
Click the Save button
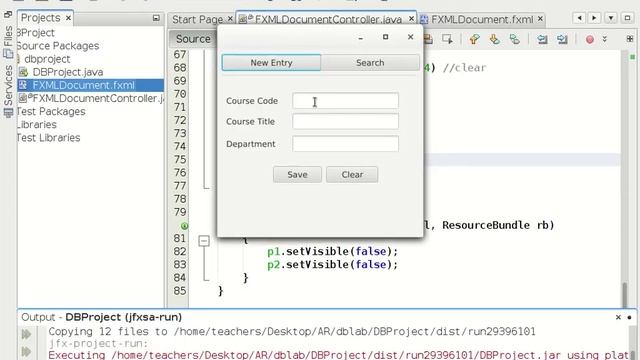click(x=297, y=175)
